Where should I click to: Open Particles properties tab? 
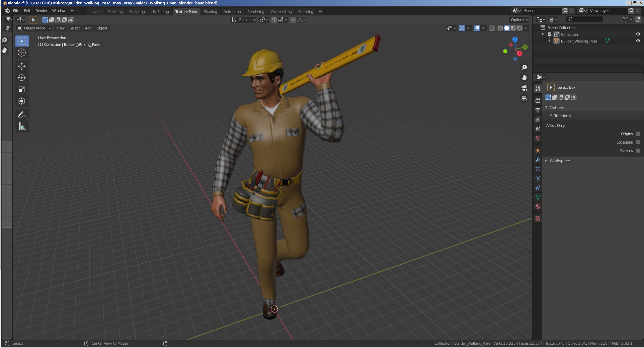pyautogui.click(x=538, y=169)
